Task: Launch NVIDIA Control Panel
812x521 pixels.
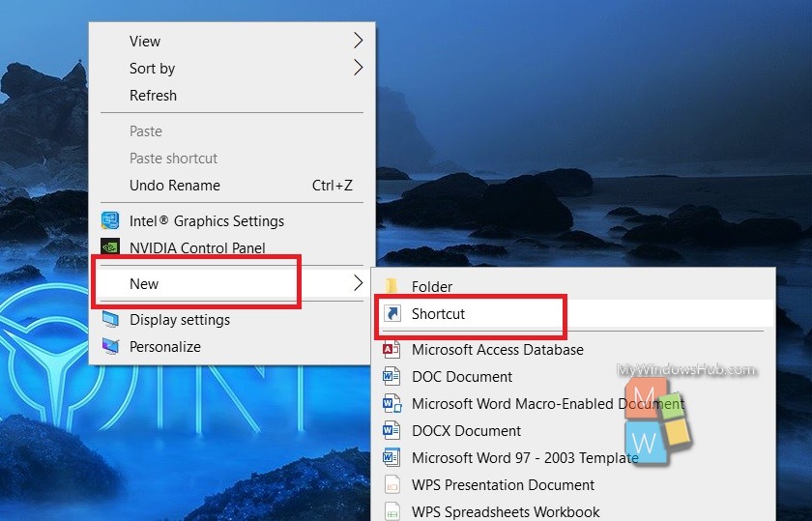Action: pyautogui.click(x=232, y=247)
